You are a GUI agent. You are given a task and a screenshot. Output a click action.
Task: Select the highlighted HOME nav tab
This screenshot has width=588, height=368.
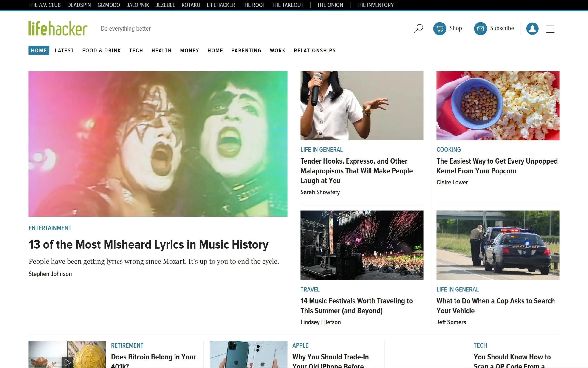pos(39,50)
